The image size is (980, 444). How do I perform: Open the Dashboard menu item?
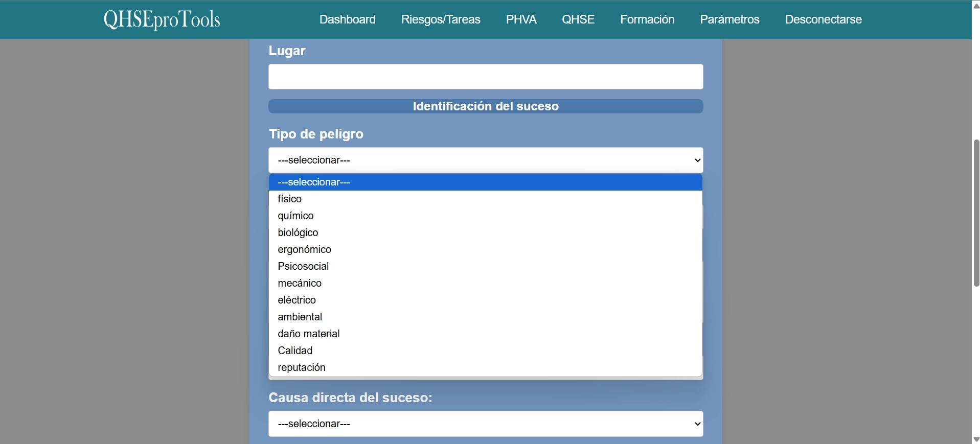[347, 19]
